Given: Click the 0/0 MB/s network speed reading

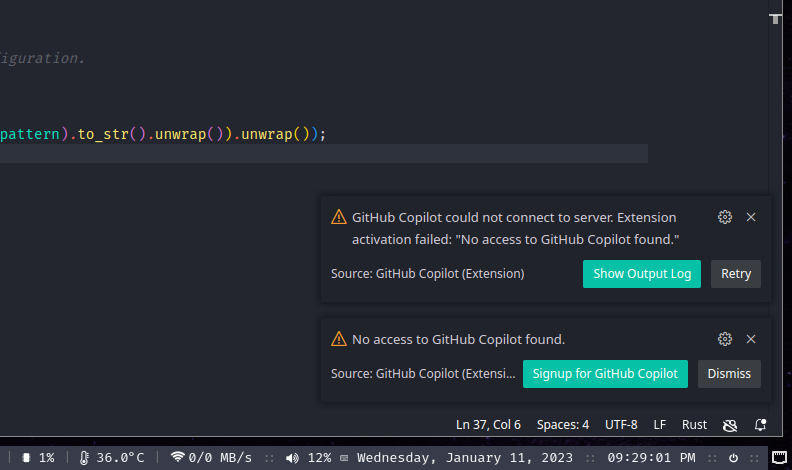Looking at the screenshot, I should [x=220, y=458].
